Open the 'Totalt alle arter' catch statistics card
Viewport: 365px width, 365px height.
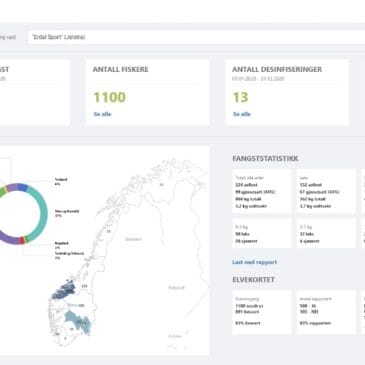point(262,192)
